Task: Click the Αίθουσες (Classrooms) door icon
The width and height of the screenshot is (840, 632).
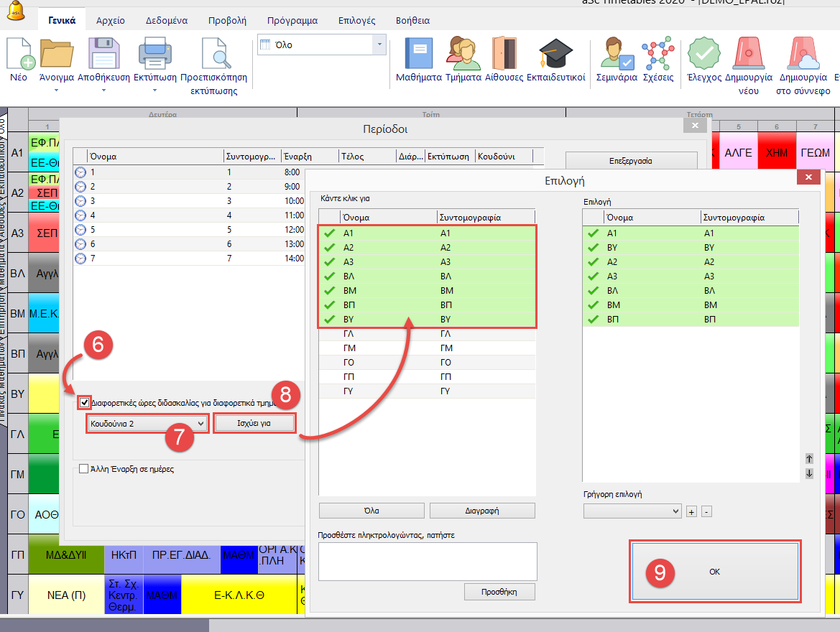Action: (x=504, y=55)
